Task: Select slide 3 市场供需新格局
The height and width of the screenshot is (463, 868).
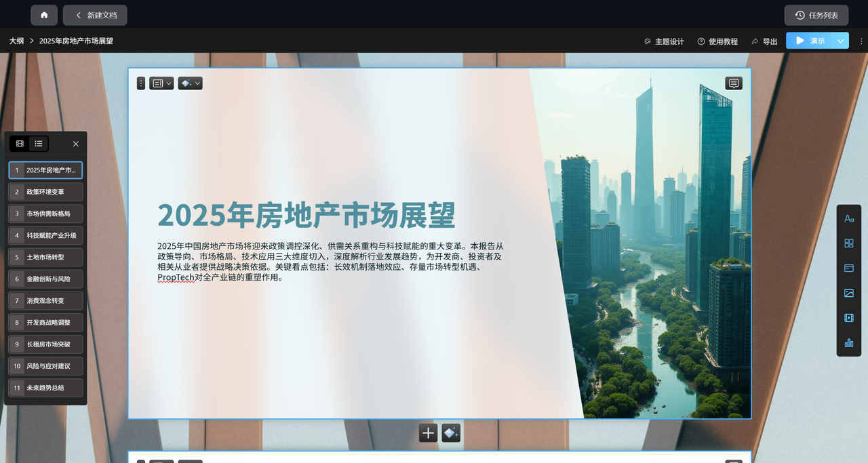Action: pos(45,214)
